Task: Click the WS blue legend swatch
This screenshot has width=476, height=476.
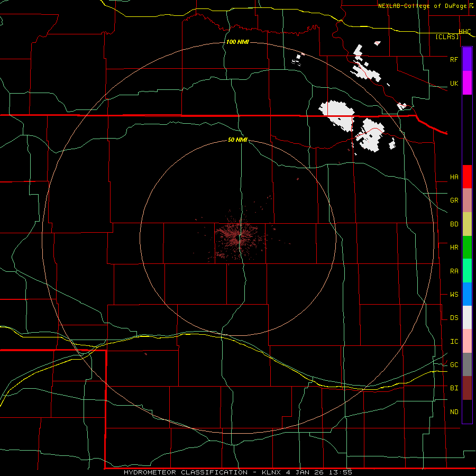Action: pos(467,294)
